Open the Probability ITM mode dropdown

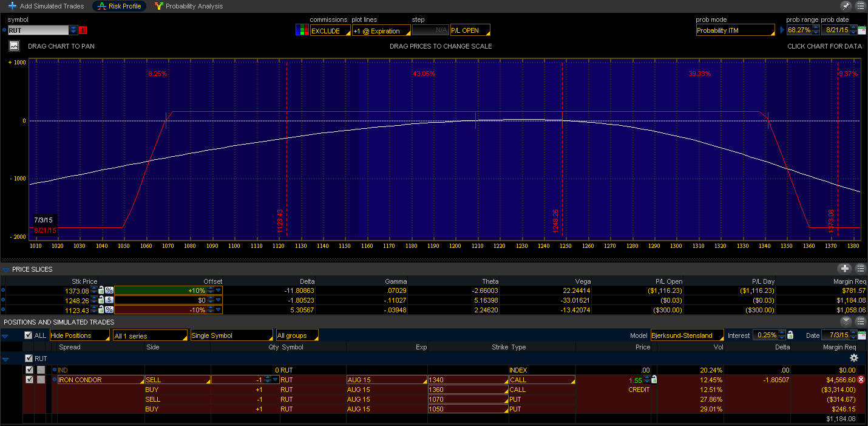click(734, 29)
